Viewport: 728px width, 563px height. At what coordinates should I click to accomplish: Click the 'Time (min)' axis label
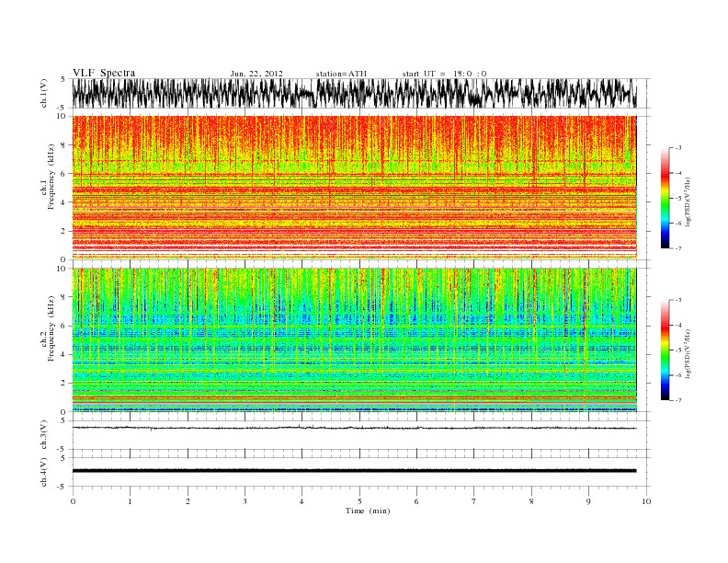[368, 511]
